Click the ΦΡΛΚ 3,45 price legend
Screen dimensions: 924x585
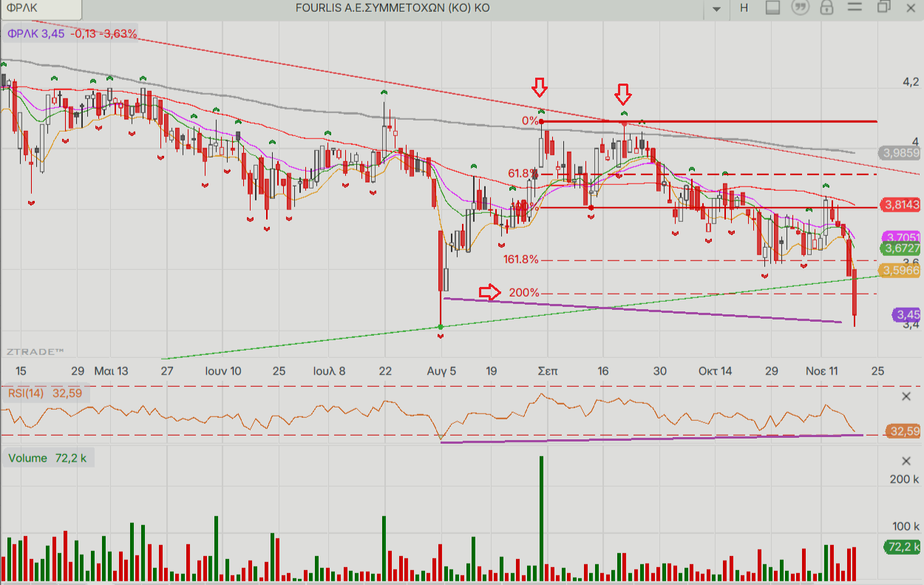(x=72, y=34)
